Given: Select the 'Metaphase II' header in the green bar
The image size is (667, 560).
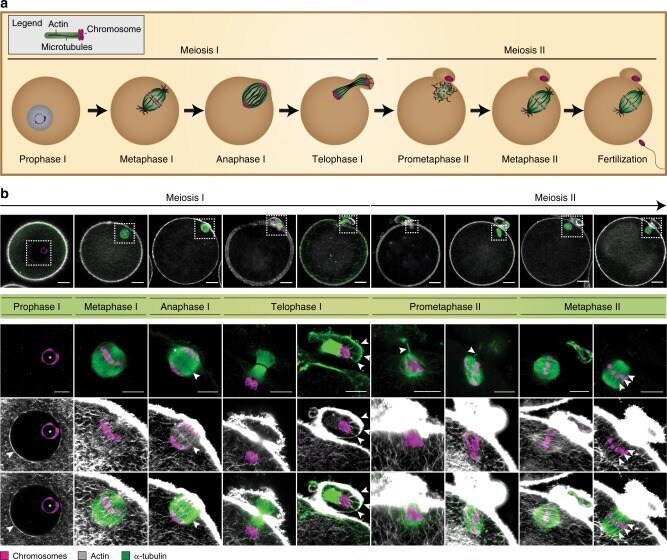Looking at the screenshot, I should tap(592, 307).
